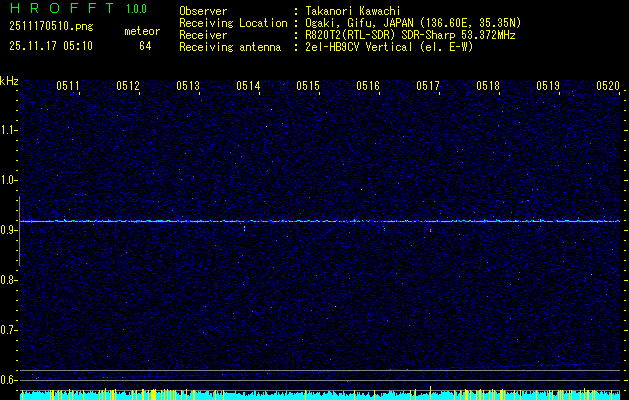Viewport: 629px width, 400px height.
Task: Click the 0520 time marker
Action: click(608, 85)
